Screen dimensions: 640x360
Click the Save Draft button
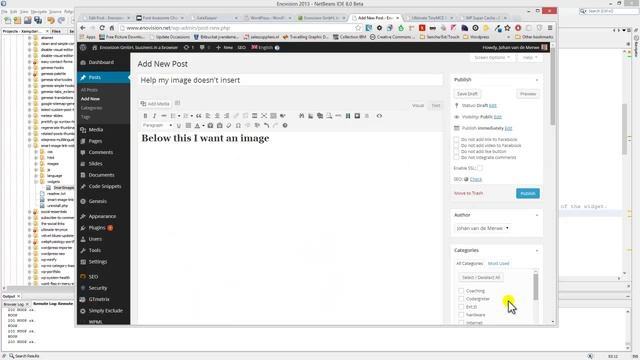click(x=467, y=94)
